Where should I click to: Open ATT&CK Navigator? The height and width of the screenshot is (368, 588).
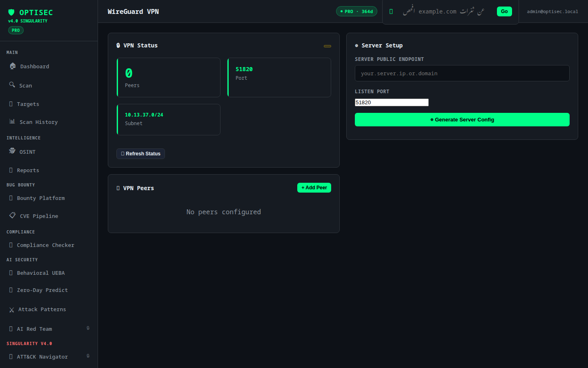point(49,357)
